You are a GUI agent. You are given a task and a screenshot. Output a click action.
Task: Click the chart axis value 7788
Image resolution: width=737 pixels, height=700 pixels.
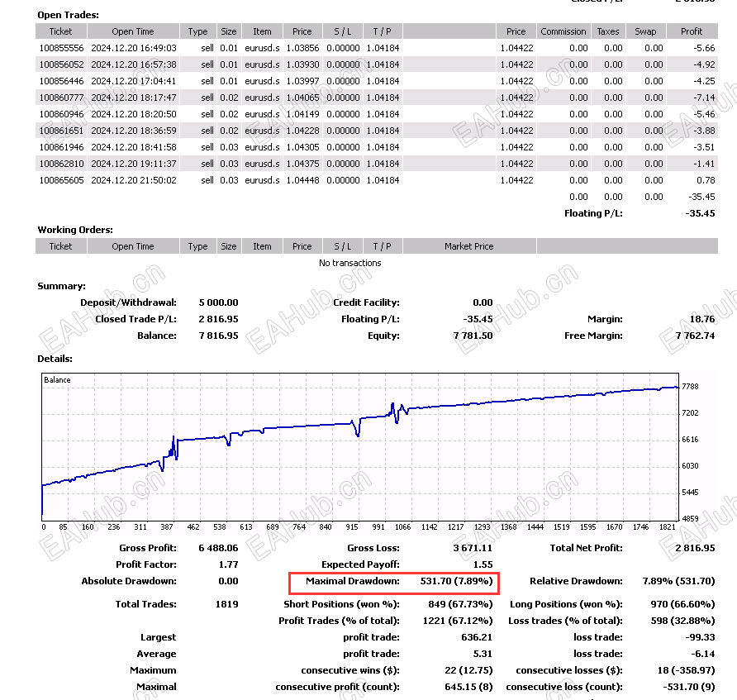(690, 387)
